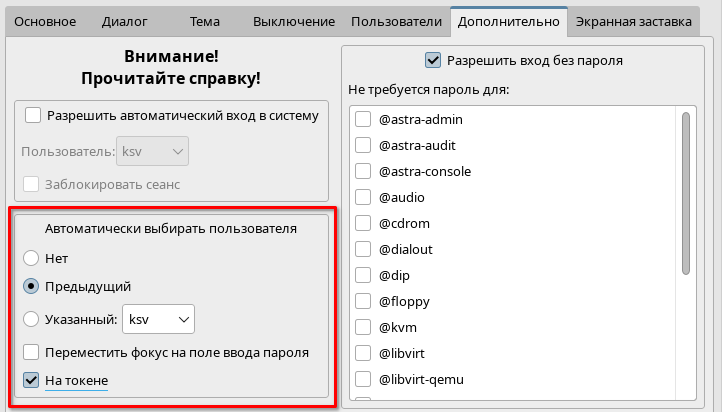Enable Разрешить автоматический вход в систему

(33, 115)
